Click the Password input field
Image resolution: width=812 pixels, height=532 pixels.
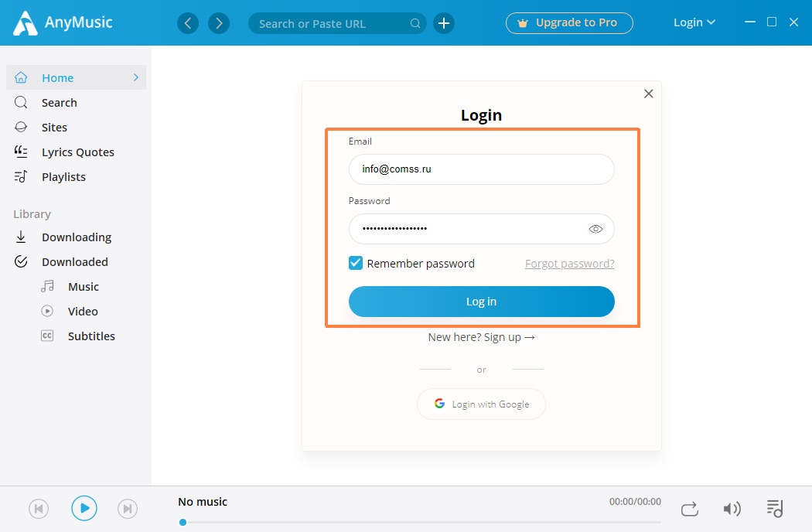click(x=482, y=229)
